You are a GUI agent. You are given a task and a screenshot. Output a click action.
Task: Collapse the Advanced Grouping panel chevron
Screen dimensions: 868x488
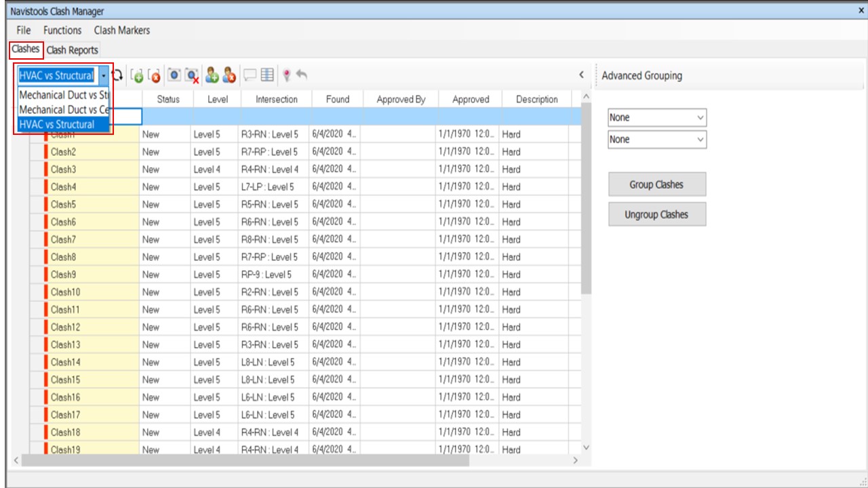pyautogui.click(x=581, y=75)
